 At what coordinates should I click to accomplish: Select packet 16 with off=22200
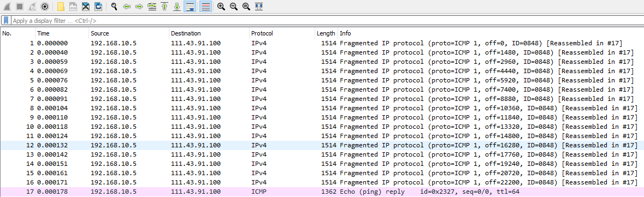click(x=322, y=182)
